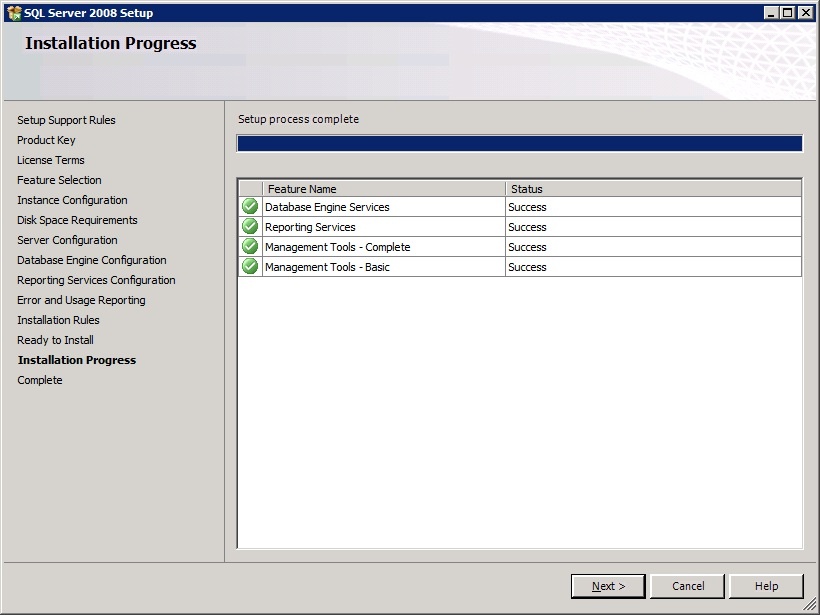Image resolution: width=820 pixels, height=615 pixels.
Task: Select the Database Engine Configuration step
Action: (x=92, y=260)
